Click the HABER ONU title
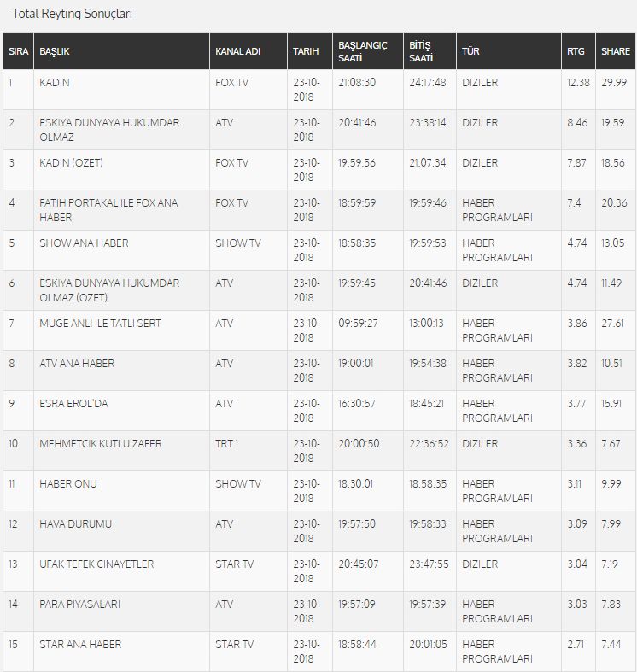 tap(68, 484)
